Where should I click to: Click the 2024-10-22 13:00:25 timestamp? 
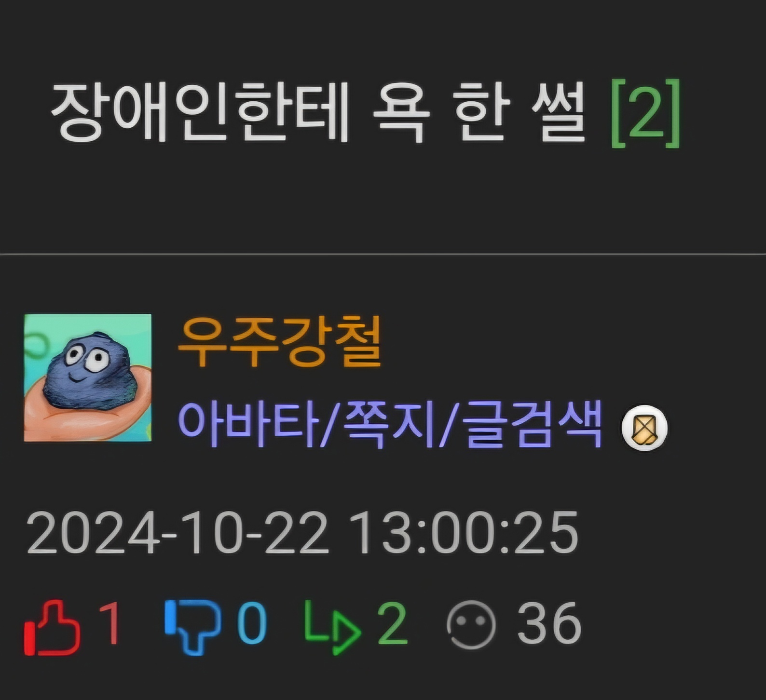click(x=302, y=533)
